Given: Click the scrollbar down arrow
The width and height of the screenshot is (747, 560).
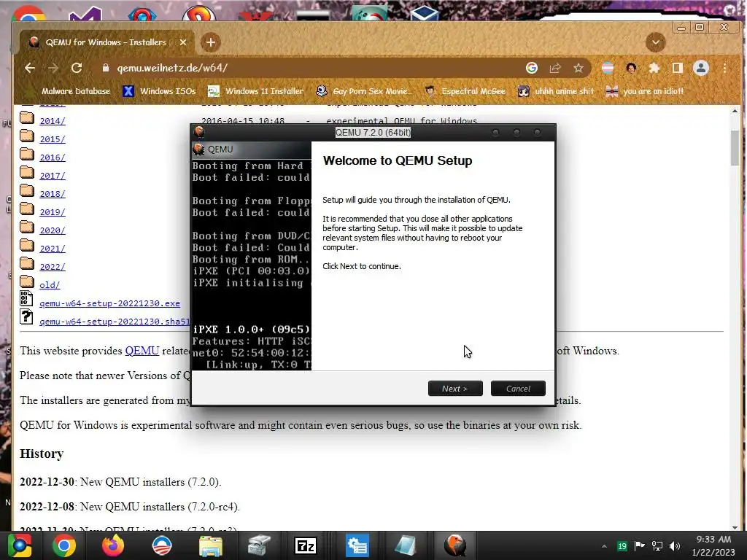Looking at the screenshot, I should point(735,526).
